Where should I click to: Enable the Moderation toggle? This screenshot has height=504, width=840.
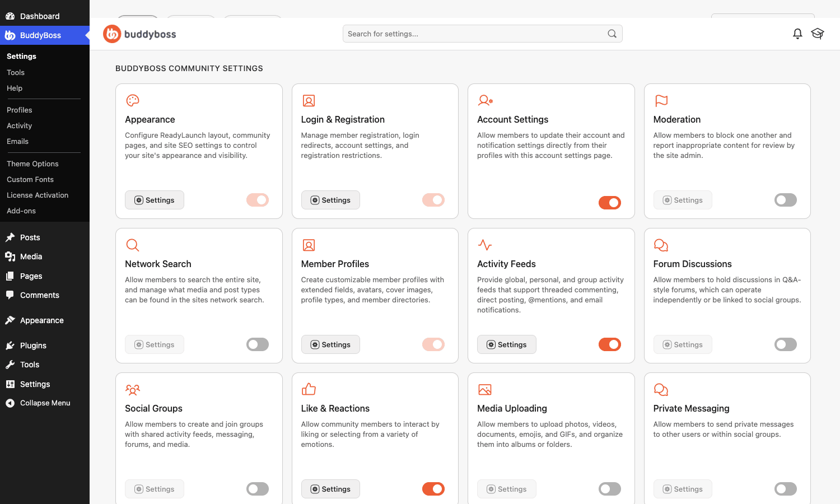coord(786,200)
